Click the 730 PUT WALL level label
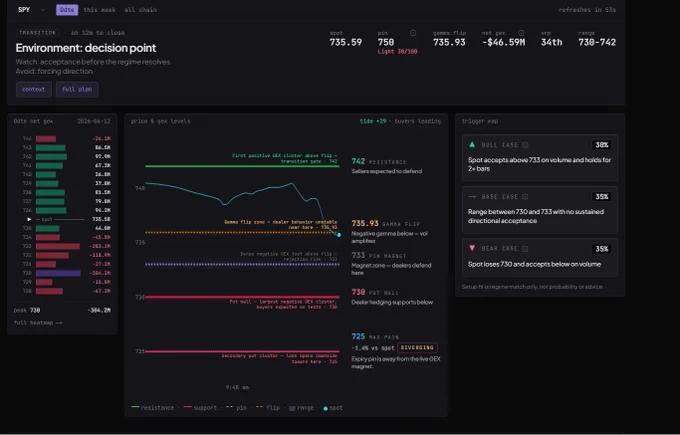680x435 pixels. point(375,292)
